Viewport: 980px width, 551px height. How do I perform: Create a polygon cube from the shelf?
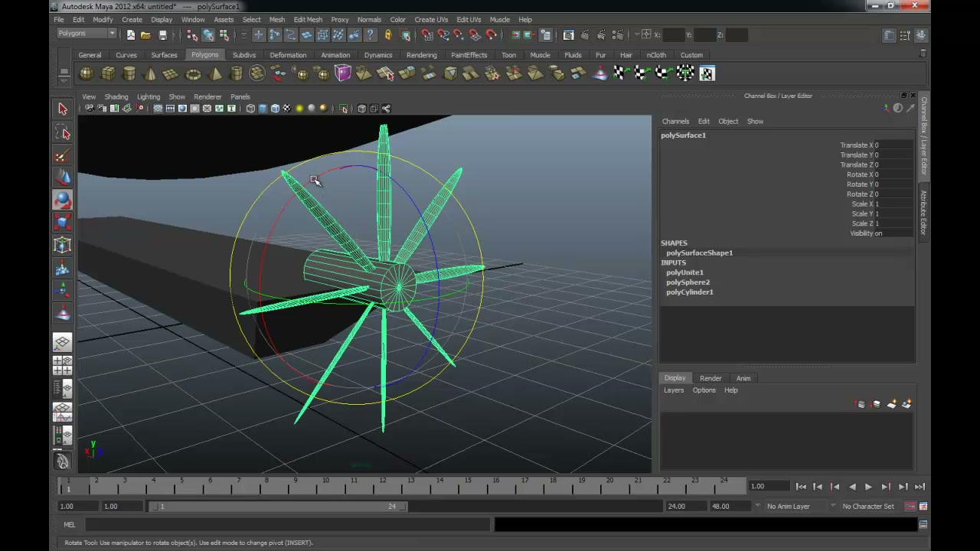coord(108,73)
